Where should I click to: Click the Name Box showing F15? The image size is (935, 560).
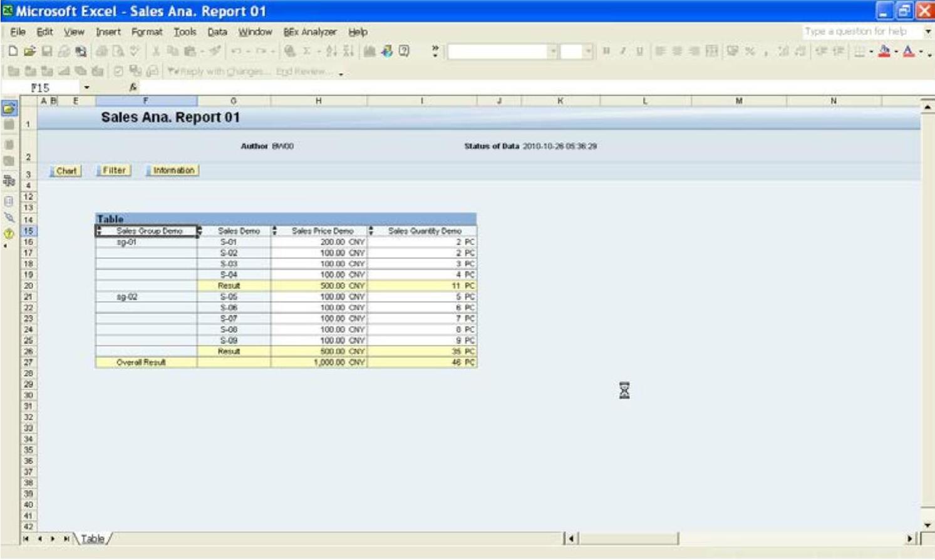coord(42,88)
